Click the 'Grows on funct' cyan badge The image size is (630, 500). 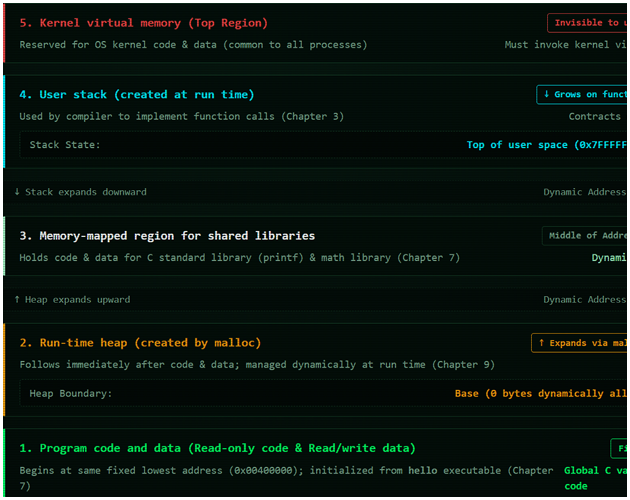pyautogui.click(x=582, y=94)
